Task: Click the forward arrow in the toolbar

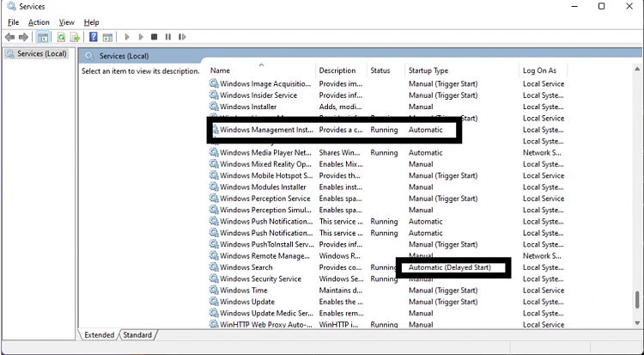Action: pos(23,37)
